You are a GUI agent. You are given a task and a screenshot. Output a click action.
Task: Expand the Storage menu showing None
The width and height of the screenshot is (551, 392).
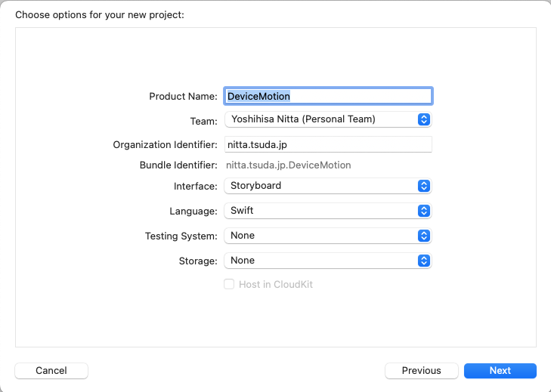coord(321,261)
